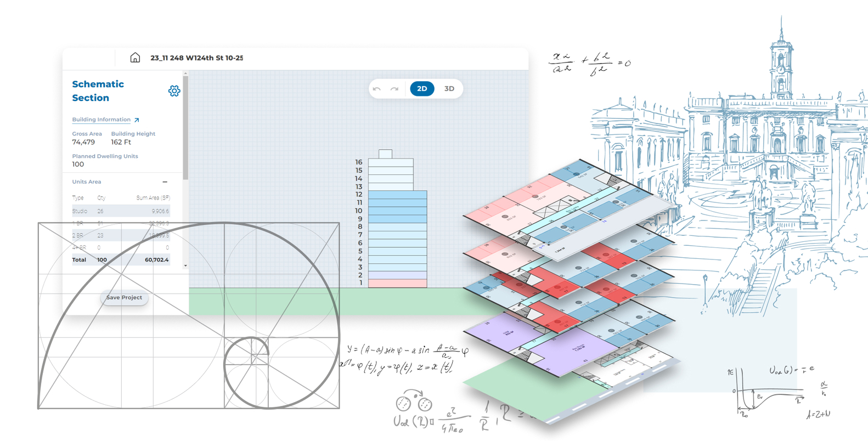The width and height of the screenshot is (868, 441).
Task: Collapse the Units Area section
Action: 165,182
